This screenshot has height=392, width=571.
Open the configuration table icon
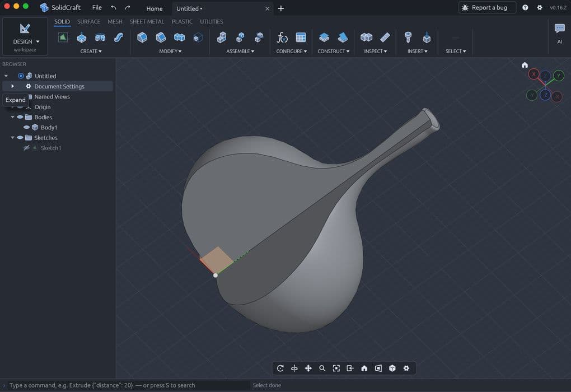[301, 37]
